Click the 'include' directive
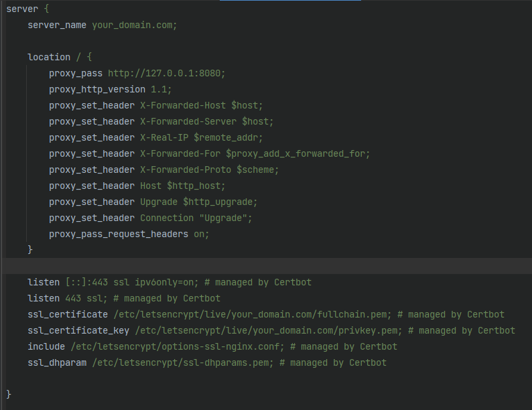 pyautogui.click(x=46, y=346)
